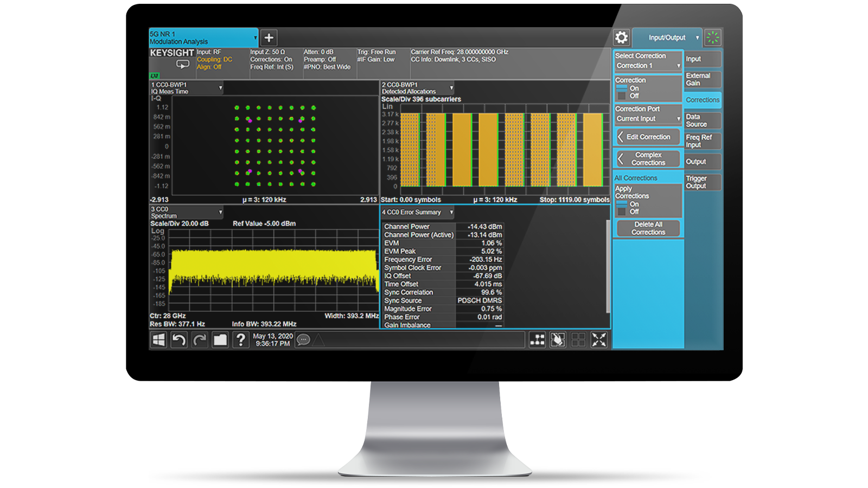Toggle the Correction On/Off switch

click(x=622, y=92)
